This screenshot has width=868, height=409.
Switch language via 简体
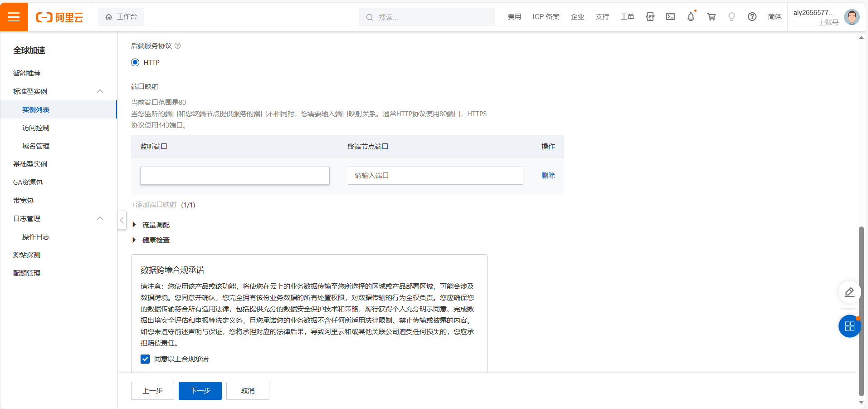[x=775, y=17]
